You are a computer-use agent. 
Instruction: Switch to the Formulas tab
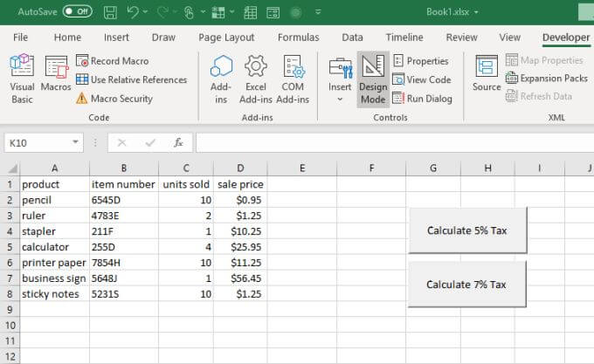click(x=298, y=38)
